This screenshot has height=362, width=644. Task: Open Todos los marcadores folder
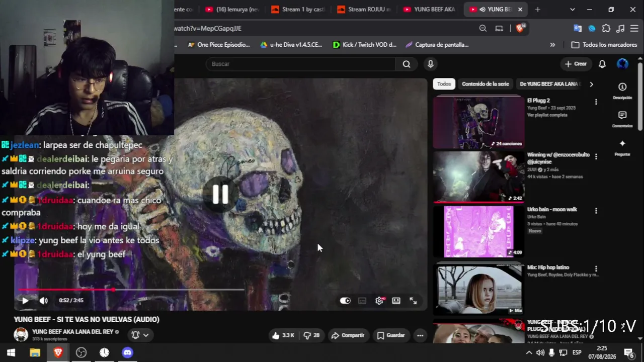[604, 45]
